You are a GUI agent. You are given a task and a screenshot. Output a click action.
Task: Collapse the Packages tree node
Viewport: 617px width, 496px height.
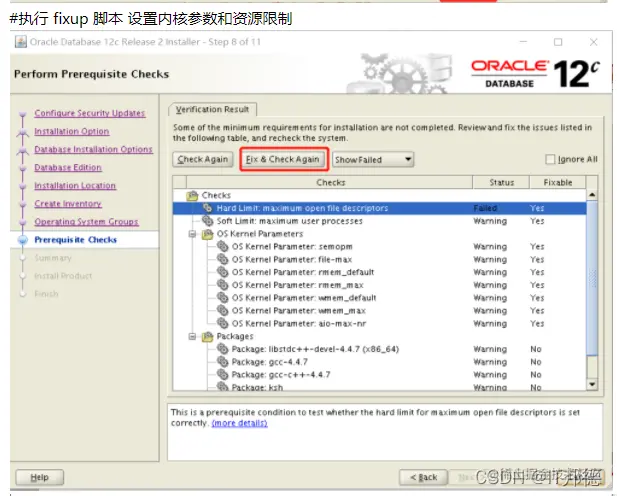click(x=192, y=336)
